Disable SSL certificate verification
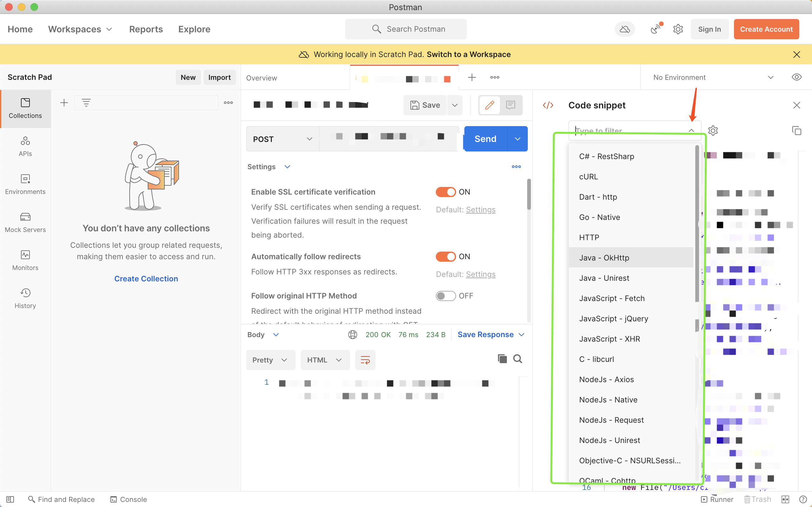This screenshot has height=507, width=812. [x=445, y=191]
